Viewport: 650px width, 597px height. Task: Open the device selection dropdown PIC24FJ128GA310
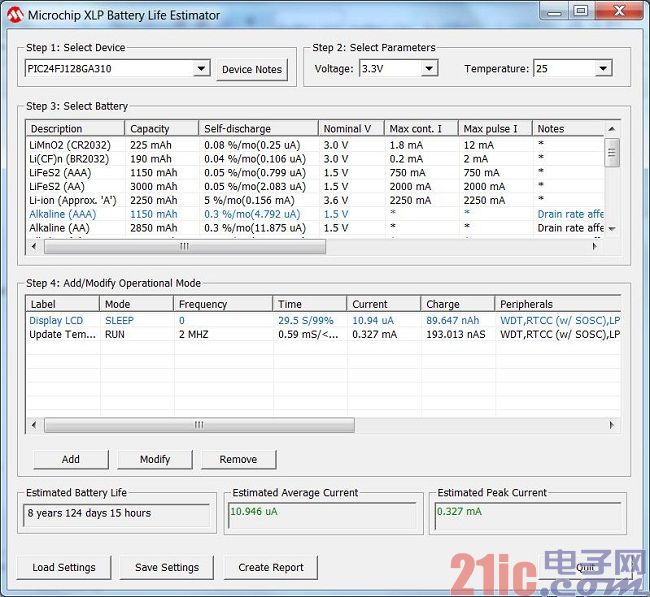pos(117,68)
